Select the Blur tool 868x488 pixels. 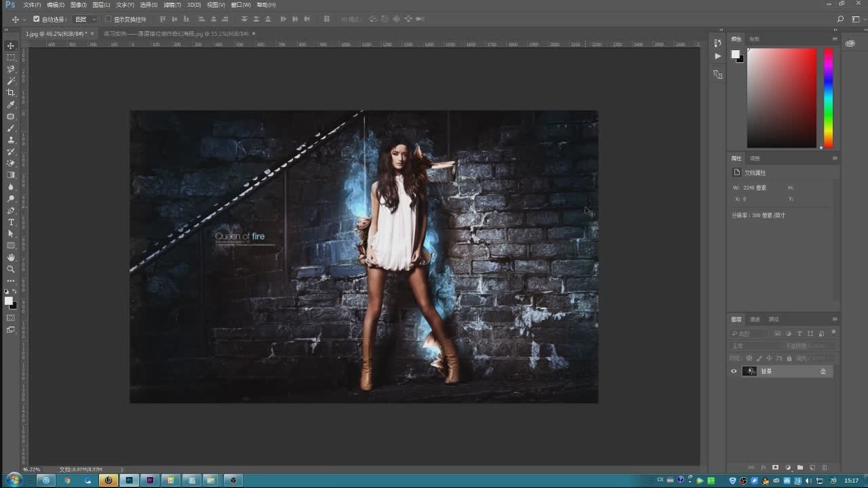click(x=11, y=187)
